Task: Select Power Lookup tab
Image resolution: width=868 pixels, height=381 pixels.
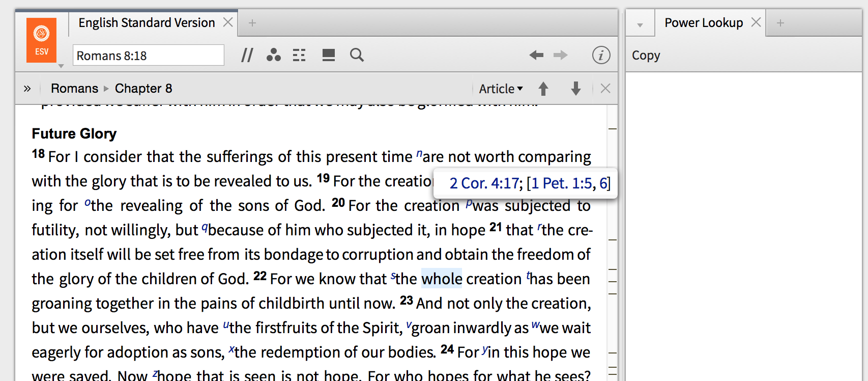Action: point(704,23)
